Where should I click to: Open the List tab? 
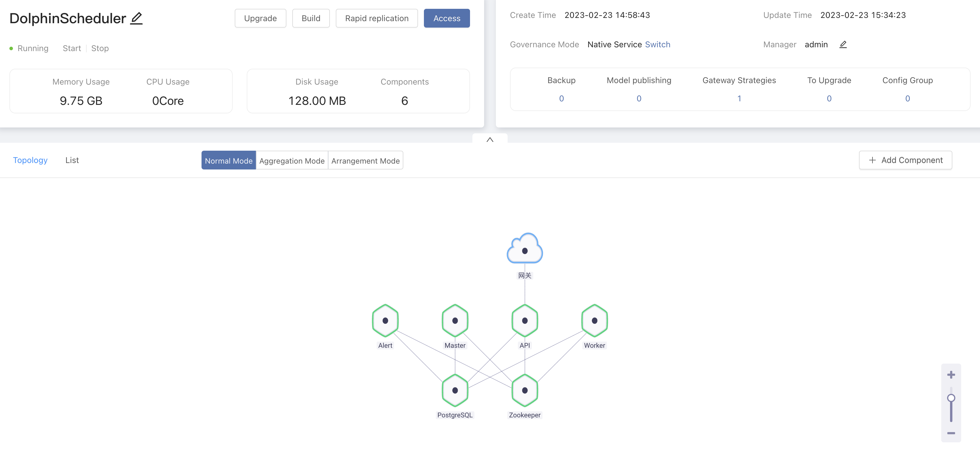[x=72, y=160]
